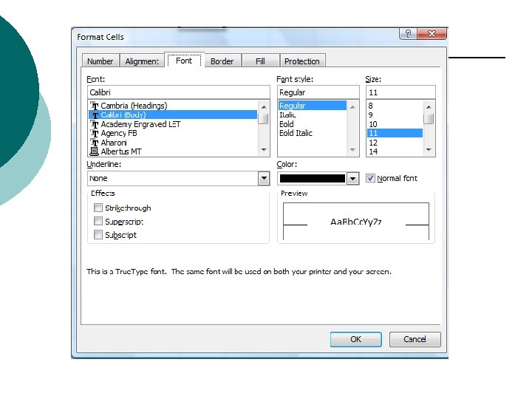Enable the Subscript effect
Viewport: 532px width, 399px height.
[98, 234]
